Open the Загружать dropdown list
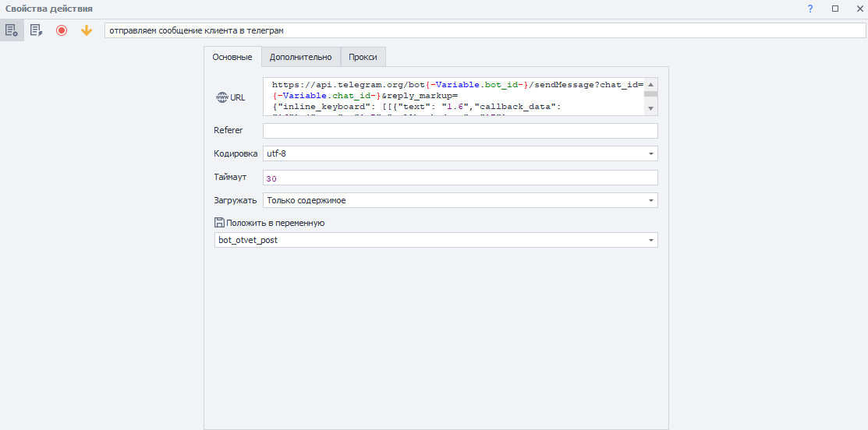 click(x=650, y=200)
